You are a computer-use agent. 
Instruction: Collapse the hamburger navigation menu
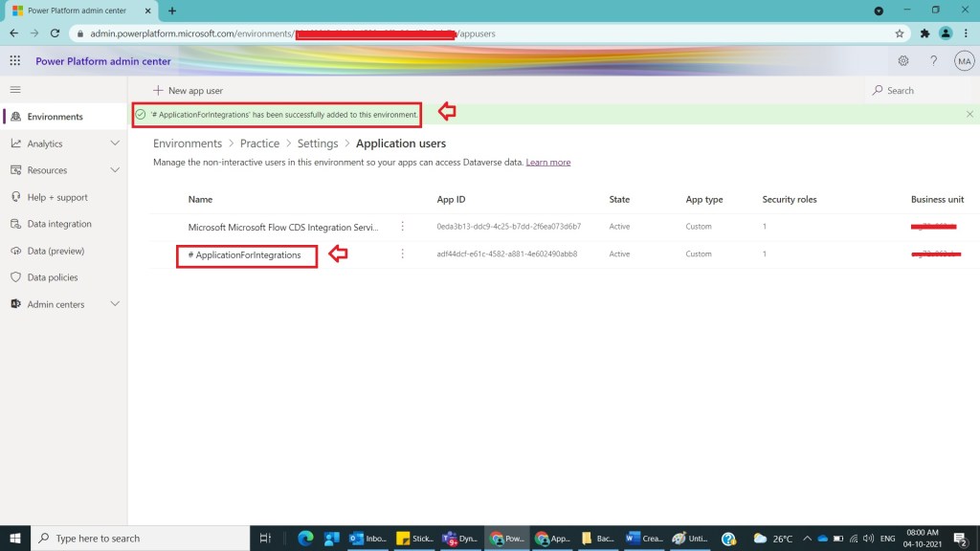point(14,89)
